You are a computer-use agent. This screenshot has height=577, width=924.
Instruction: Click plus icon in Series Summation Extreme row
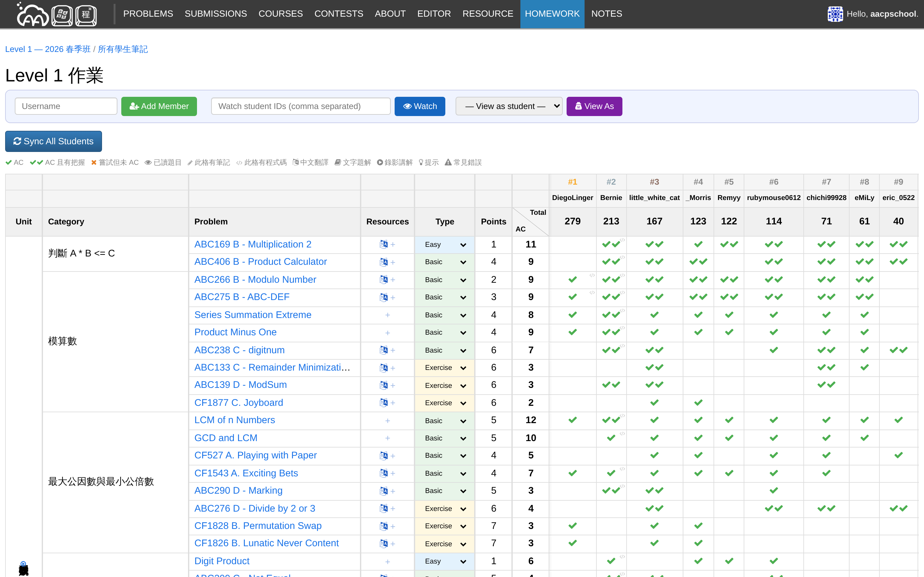click(387, 315)
